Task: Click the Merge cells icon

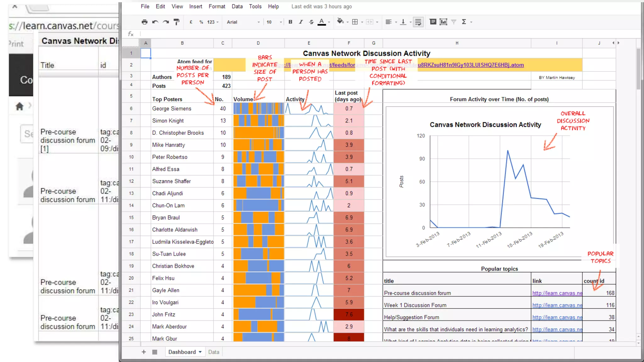Action: pyautogui.click(x=370, y=22)
